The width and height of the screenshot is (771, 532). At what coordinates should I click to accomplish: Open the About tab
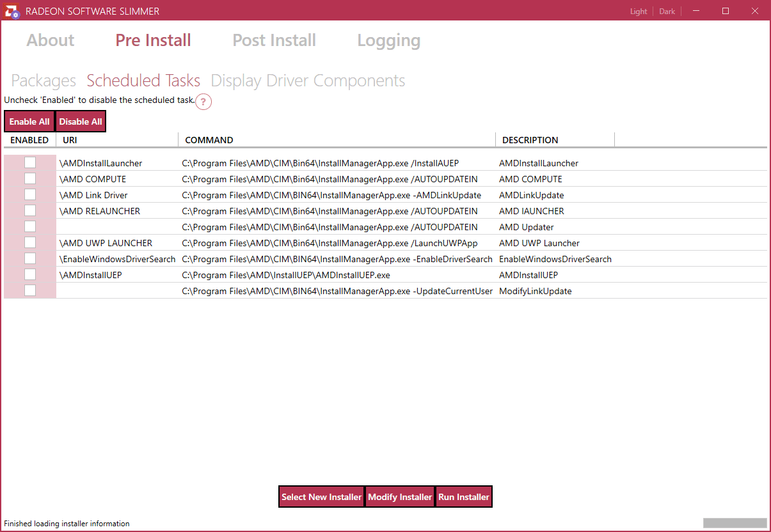pos(51,40)
